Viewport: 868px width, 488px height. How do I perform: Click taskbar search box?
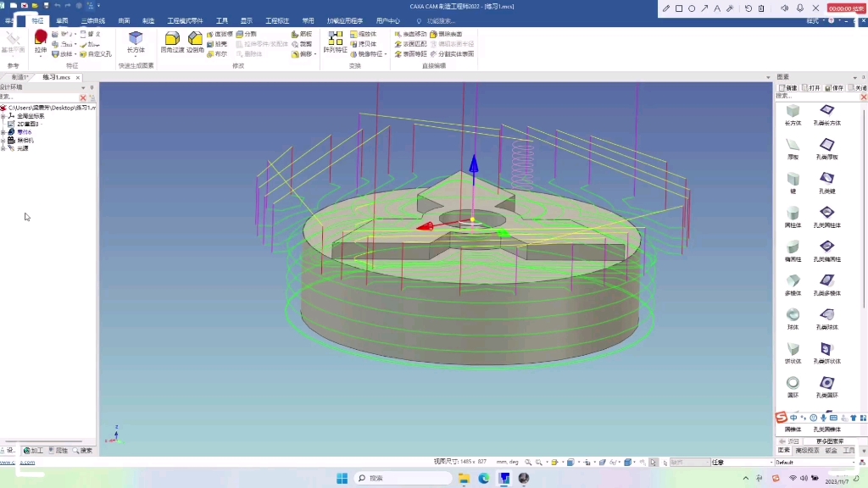pos(403,478)
